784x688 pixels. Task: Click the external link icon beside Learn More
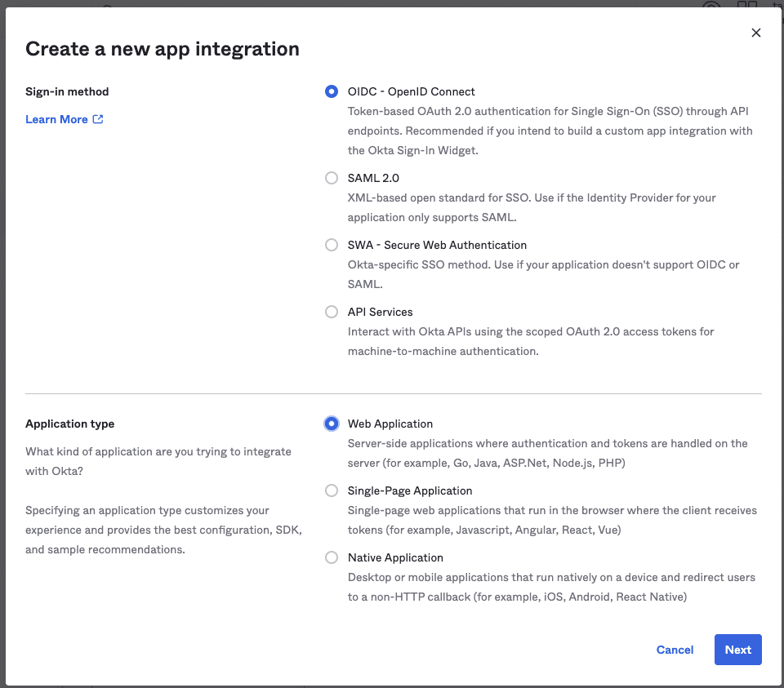pyautogui.click(x=98, y=119)
